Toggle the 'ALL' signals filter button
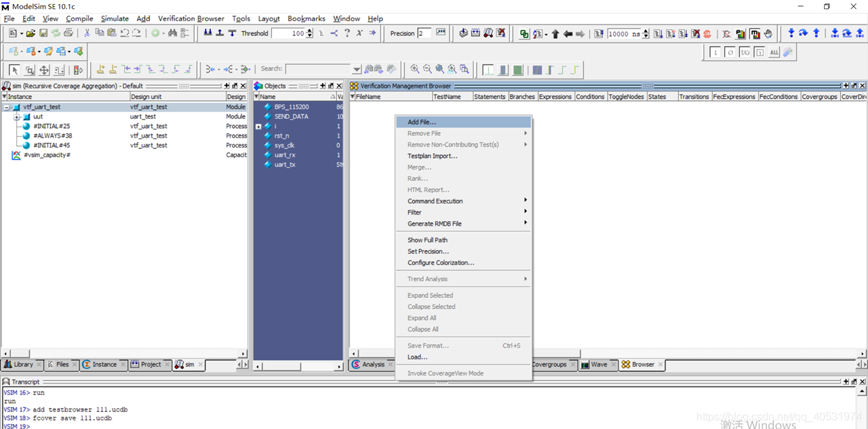This screenshot has height=429, width=868. 774,52
